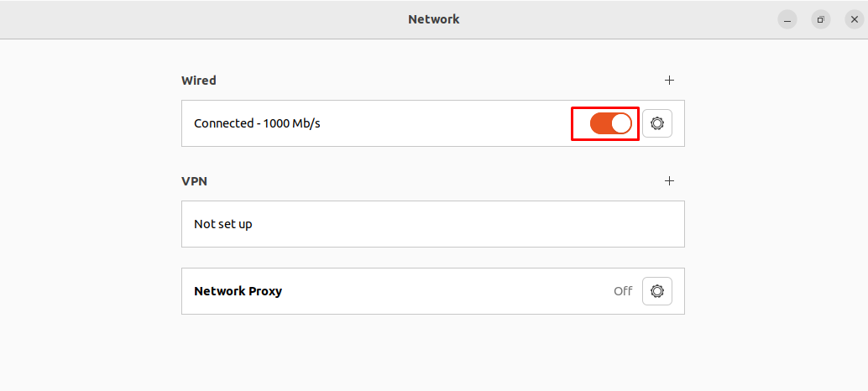The image size is (868, 391).
Task: Turn off the wired connection switch
Action: pos(610,123)
